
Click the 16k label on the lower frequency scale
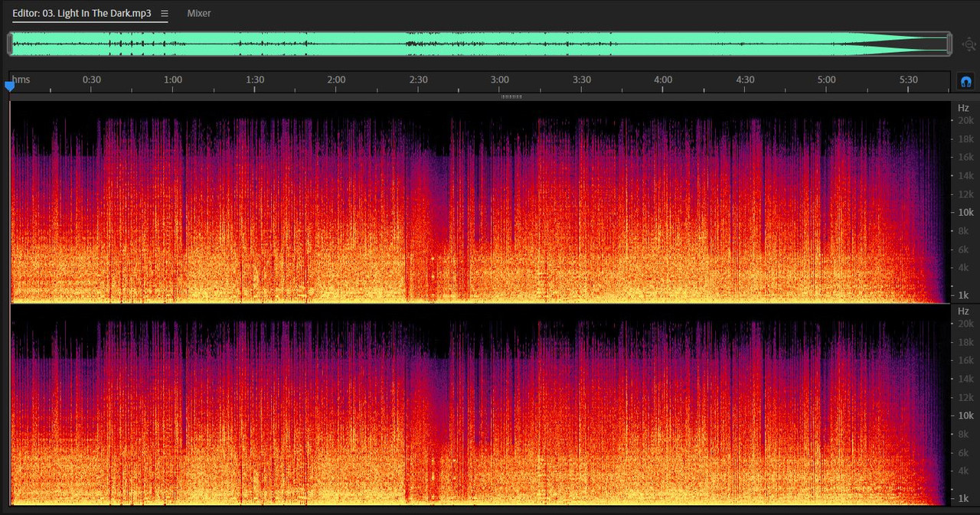coord(965,360)
